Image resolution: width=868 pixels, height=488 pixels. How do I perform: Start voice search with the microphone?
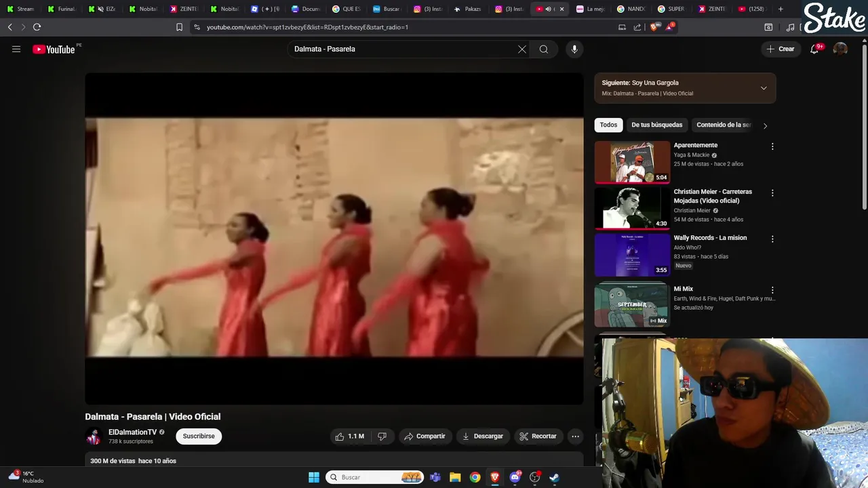(574, 49)
